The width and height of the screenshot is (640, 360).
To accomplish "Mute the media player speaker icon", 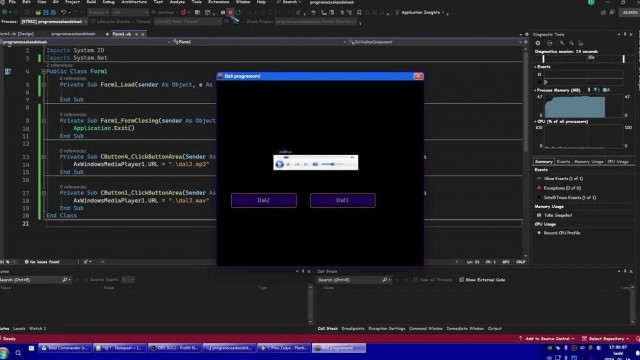I will point(315,164).
